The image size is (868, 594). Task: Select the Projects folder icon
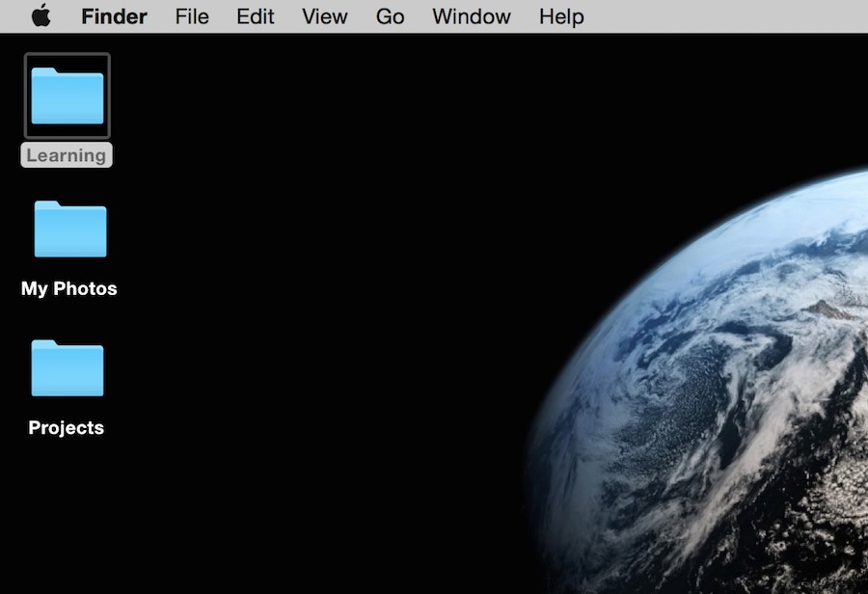67,367
